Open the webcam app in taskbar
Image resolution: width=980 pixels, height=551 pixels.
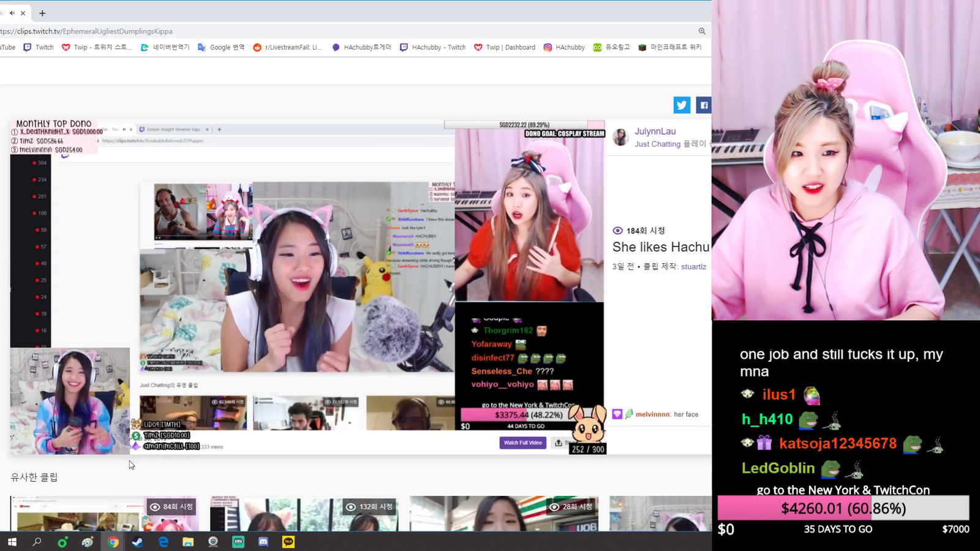pyautogui.click(x=213, y=542)
